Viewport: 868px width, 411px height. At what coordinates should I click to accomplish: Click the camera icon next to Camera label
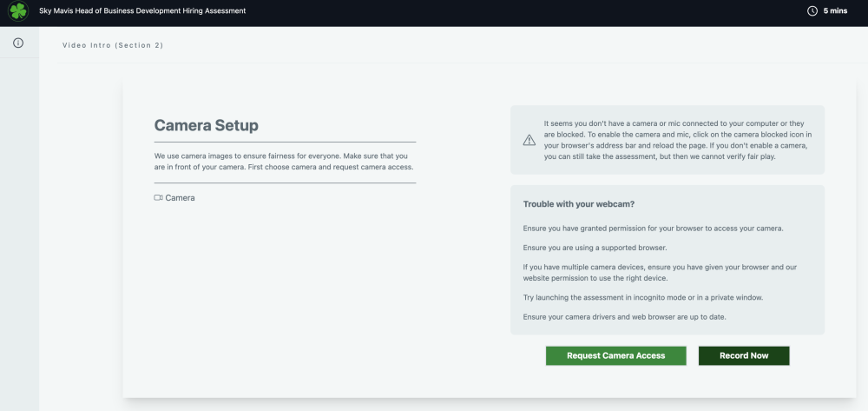[x=159, y=198]
